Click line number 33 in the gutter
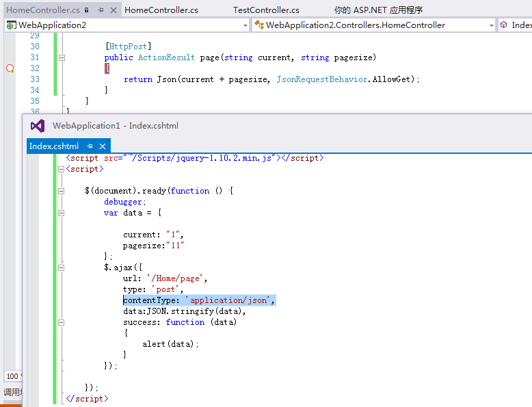Image resolution: width=532 pixels, height=407 pixels. pos(35,79)
